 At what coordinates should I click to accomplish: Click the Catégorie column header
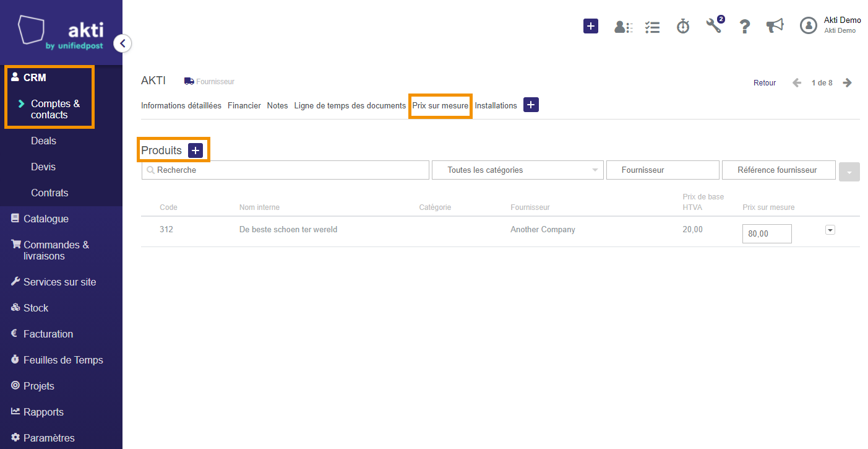435,207
